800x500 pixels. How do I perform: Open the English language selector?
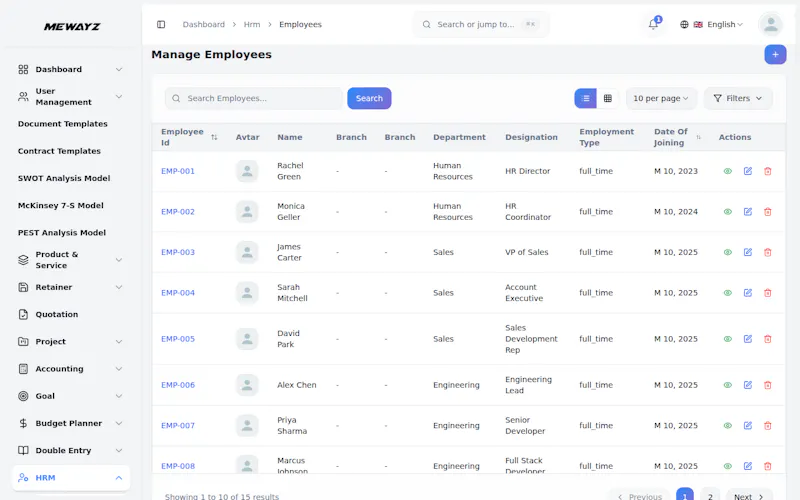[x=712, y=24]
